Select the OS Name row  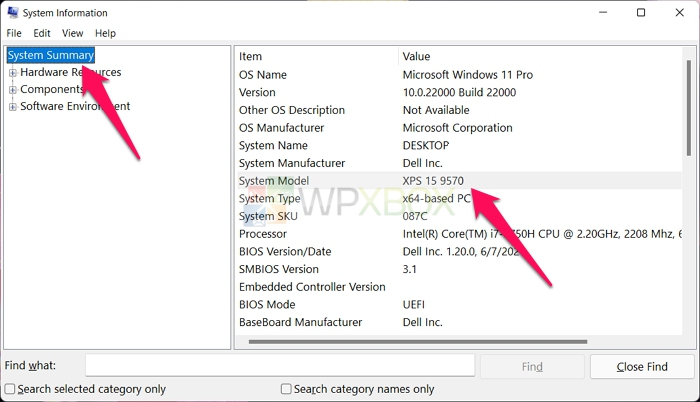[x=459, y=75]
